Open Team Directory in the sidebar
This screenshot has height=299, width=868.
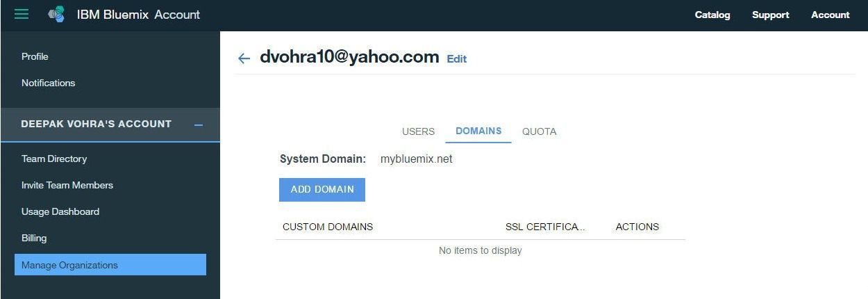[x=54, y=159]
